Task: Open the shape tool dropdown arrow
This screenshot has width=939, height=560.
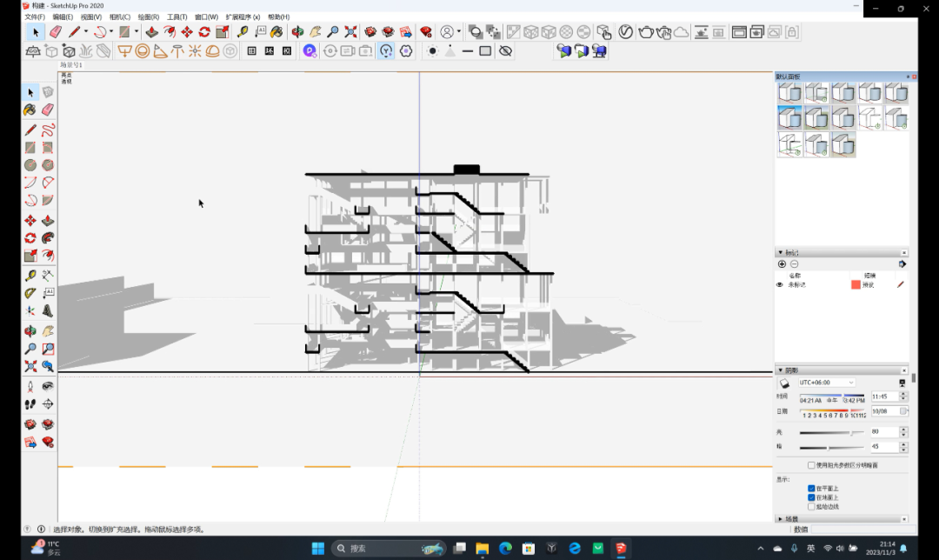Action: click(137, 32)
